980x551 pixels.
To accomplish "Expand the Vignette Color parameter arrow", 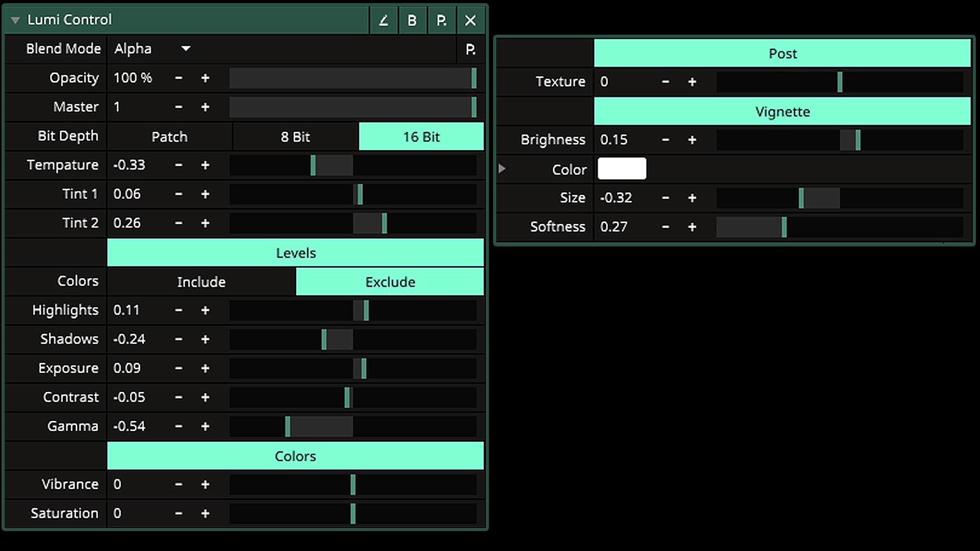I will tap(502, 168).
